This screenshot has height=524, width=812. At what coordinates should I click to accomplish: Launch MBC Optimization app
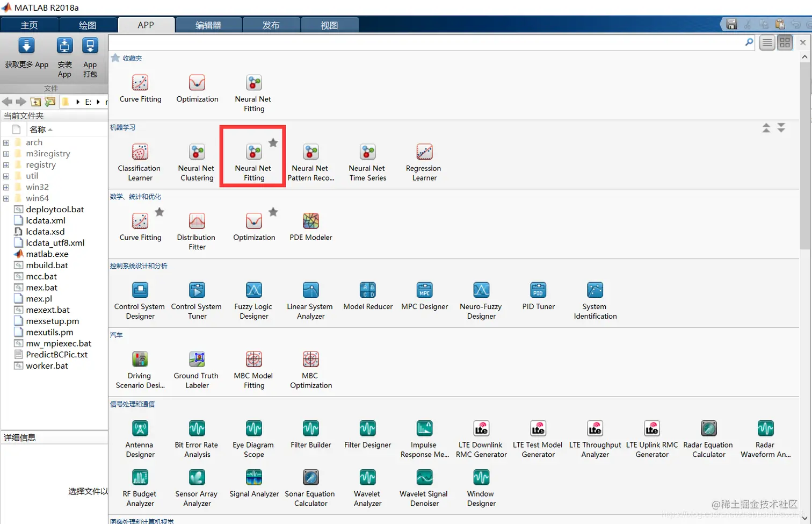pos(310,370)
